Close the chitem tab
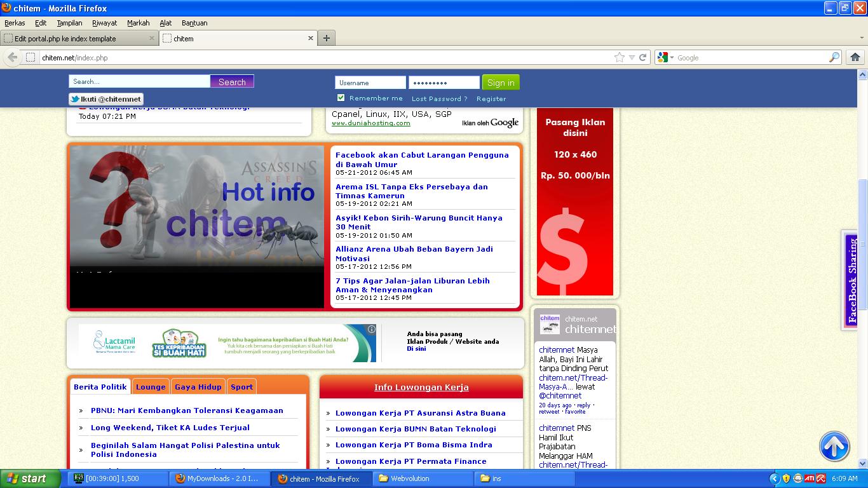Viewport: 868px width, 488px height. tap(311, 38)
